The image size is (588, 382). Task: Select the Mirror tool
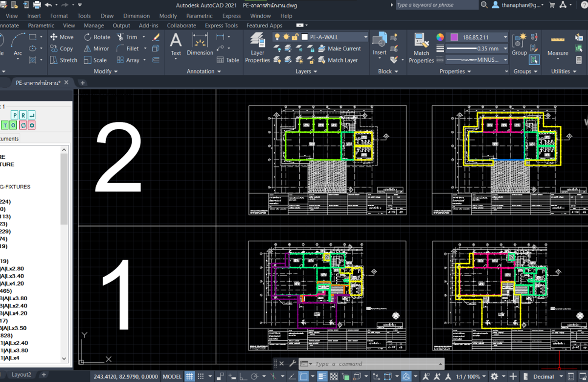(96, 48)
